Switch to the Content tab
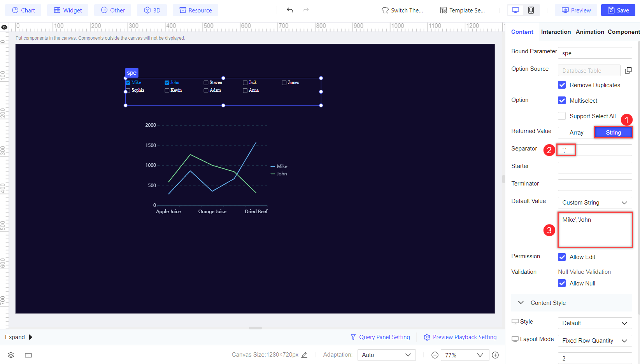This screenshot has height=364, width=640. pos(522,32)
